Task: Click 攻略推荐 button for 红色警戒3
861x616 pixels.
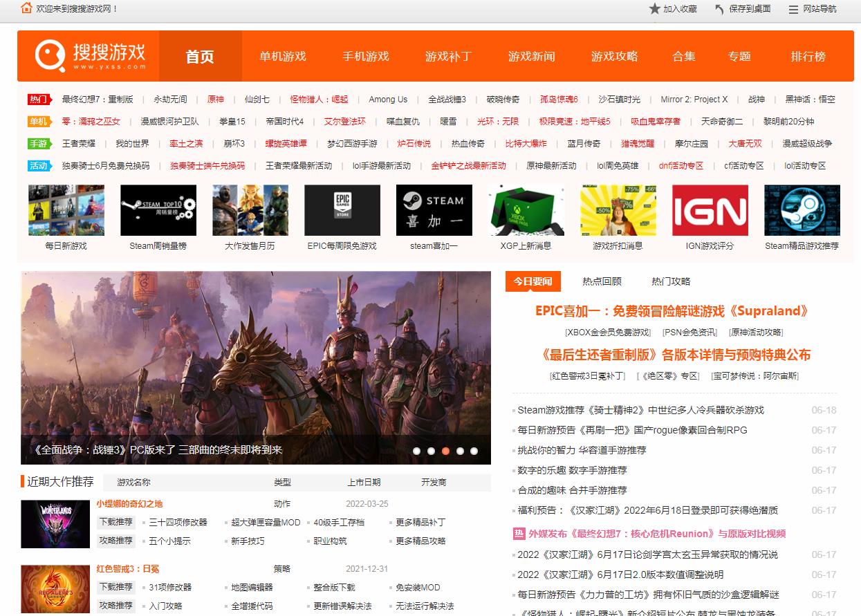Action: (115, 606)
